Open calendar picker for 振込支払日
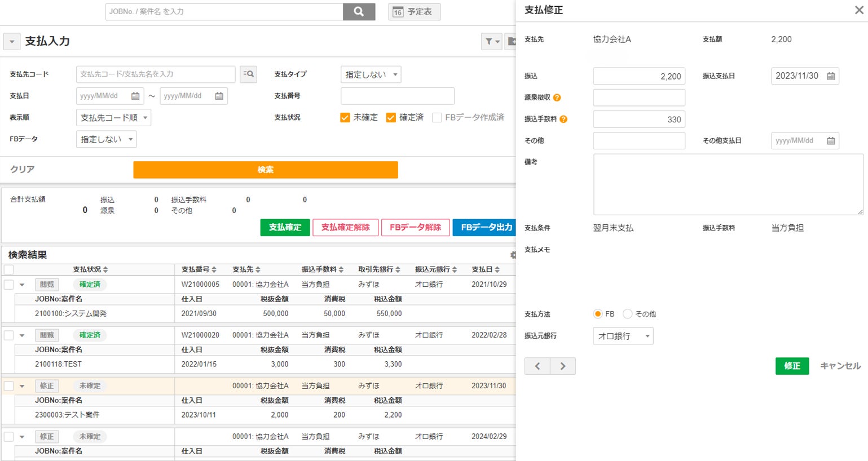The height and width of the screenshot is (461, 868). (x=831, y=76)
